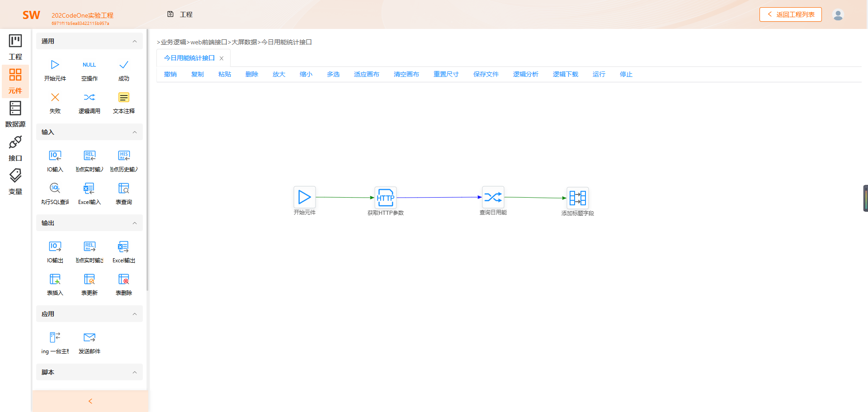Click the breadcrumb path 业务逻辑>web前端接口
Viewport: 868px width, 412px height.
pos(194,42)
